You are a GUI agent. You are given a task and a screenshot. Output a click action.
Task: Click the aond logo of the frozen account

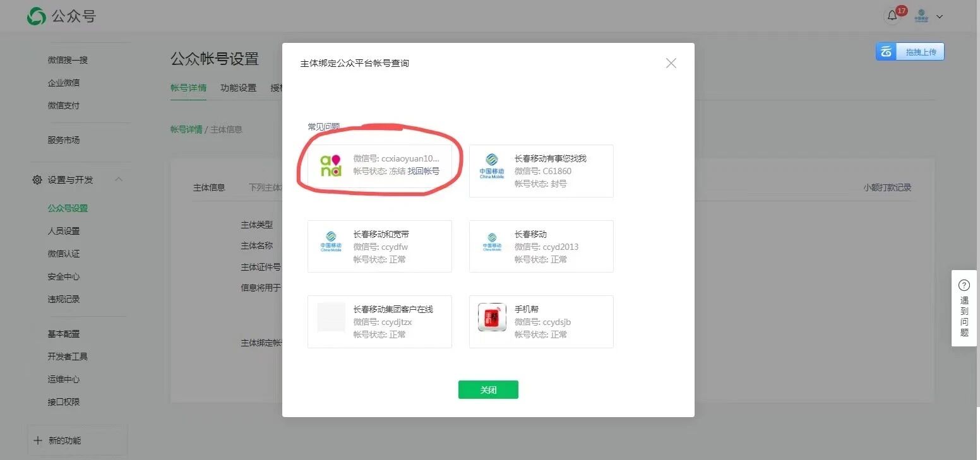click(x=331, y=165)
